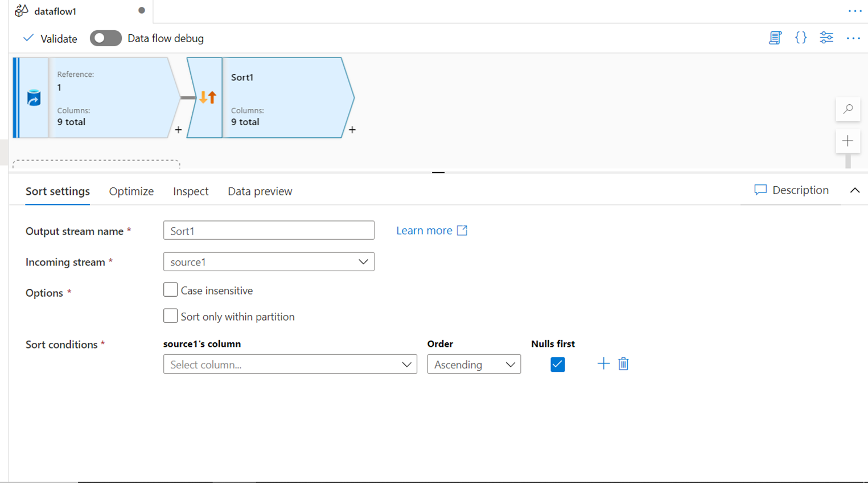Viewport: 868px width, 483px height.
Task: Open the data flow settings sliders icon
Action: pos(826,38)
